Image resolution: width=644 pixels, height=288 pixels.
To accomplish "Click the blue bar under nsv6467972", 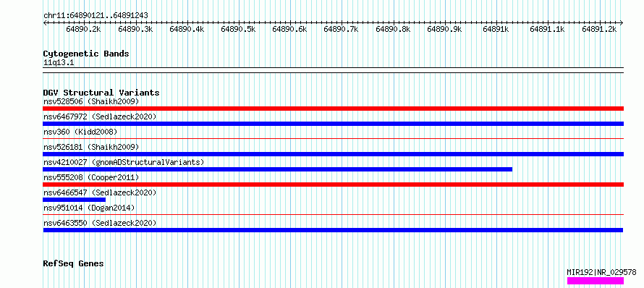I will [x=333, y=124].
